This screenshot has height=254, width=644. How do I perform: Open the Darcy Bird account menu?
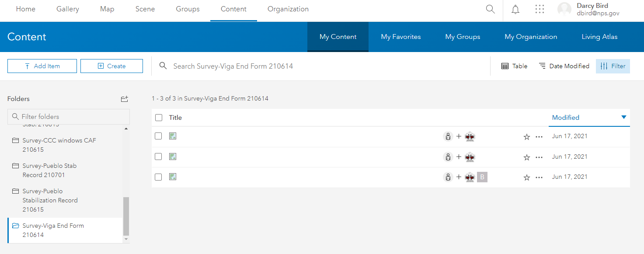point(588,10)
